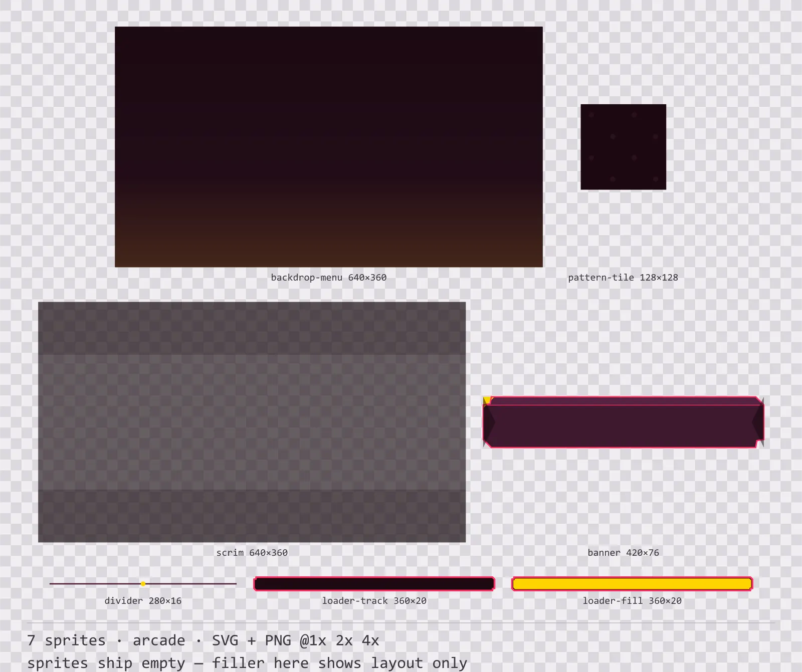Select the divider sprite preview
802x672 pixels.
(143, 584)
